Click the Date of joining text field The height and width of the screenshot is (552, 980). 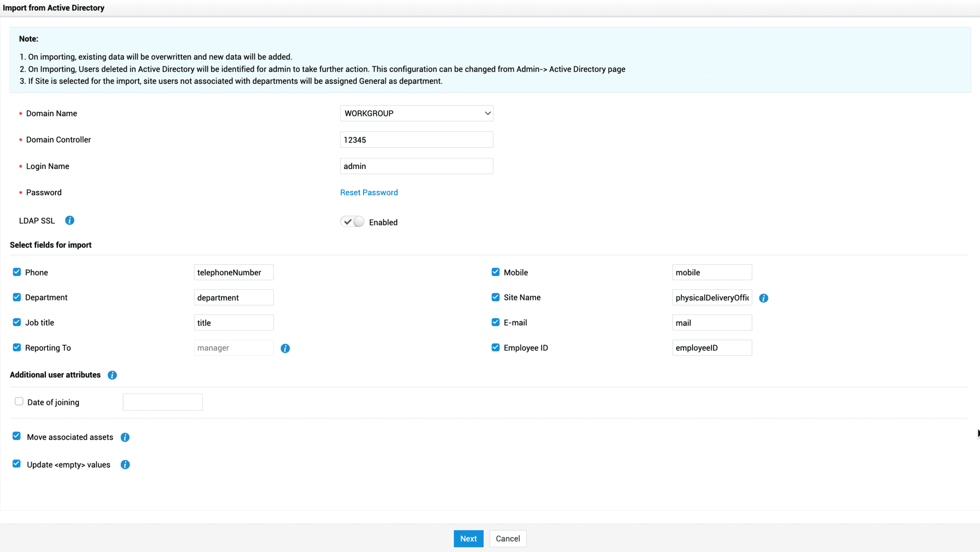[x=163, y=402]
